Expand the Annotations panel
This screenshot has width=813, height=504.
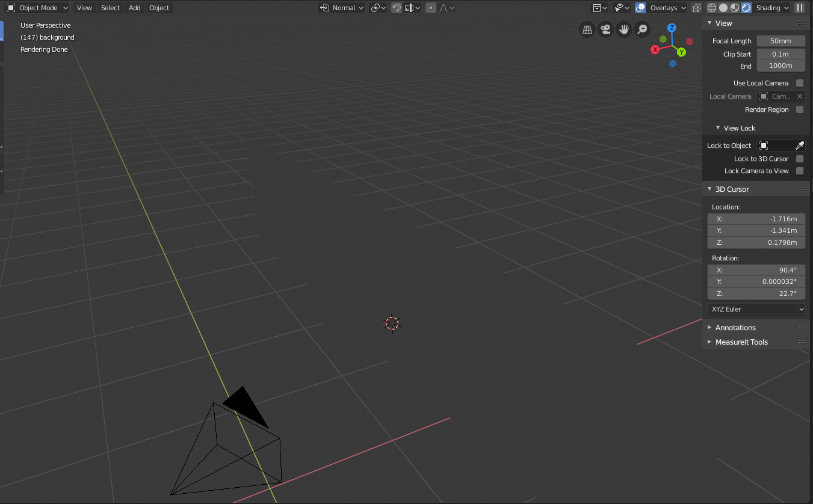pos(709,327)
